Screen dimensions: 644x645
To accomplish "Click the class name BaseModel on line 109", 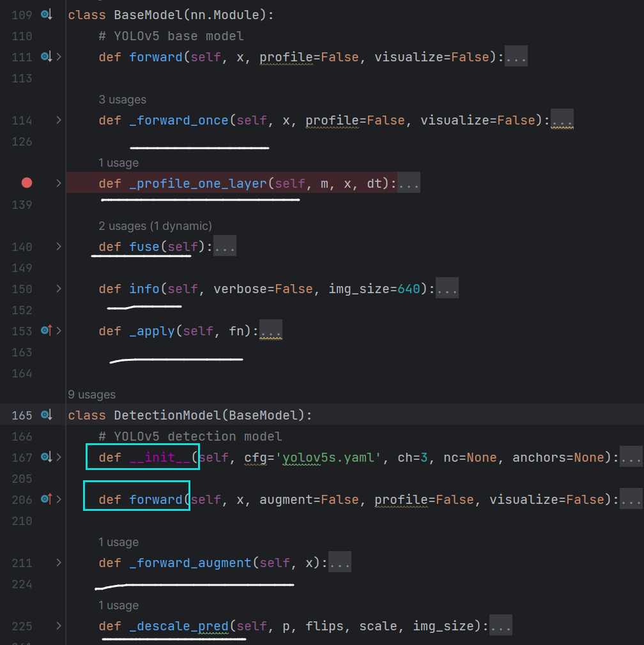I will tap(148, 15).
